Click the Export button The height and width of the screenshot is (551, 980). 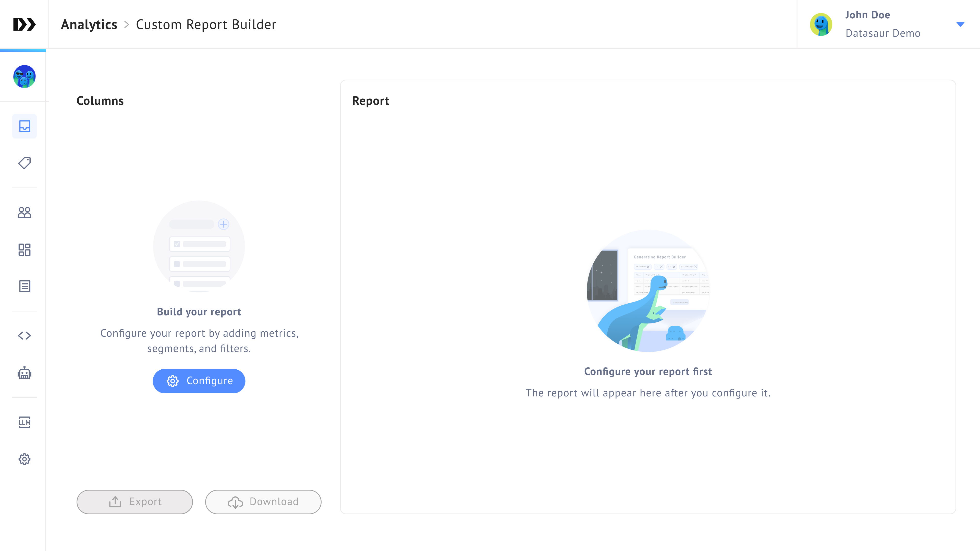135,502
